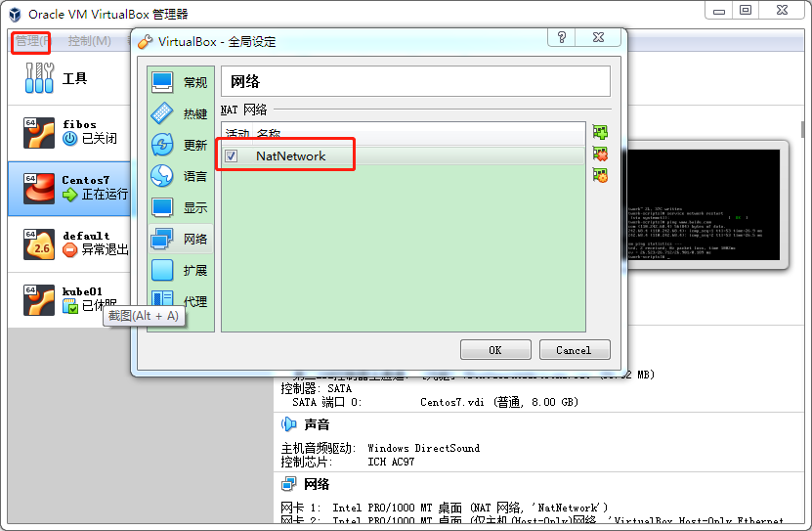The image size is (812, 531).
Task: Select the Centos7 running virtual machine
Action: (68, 188)
